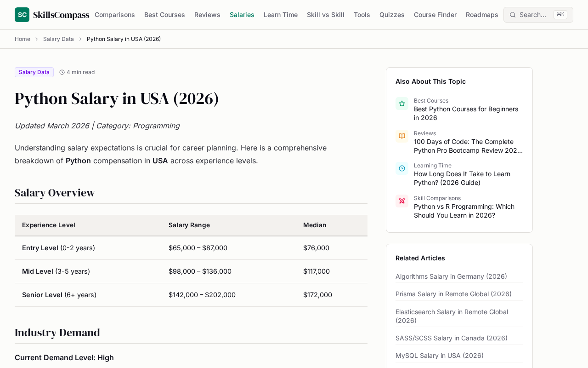Click the SC SkillsCompass logo icon

pyautogui.click(x=22, y=15)
